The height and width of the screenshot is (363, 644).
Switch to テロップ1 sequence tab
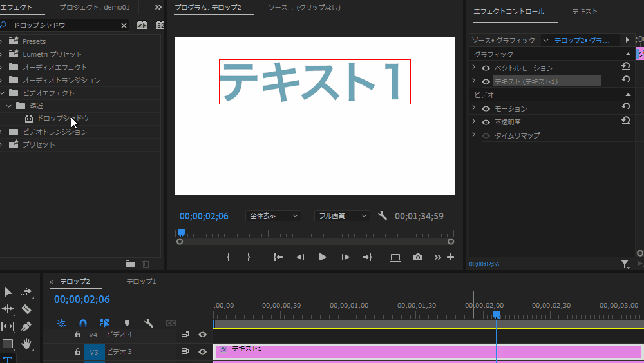click(141, 282)
